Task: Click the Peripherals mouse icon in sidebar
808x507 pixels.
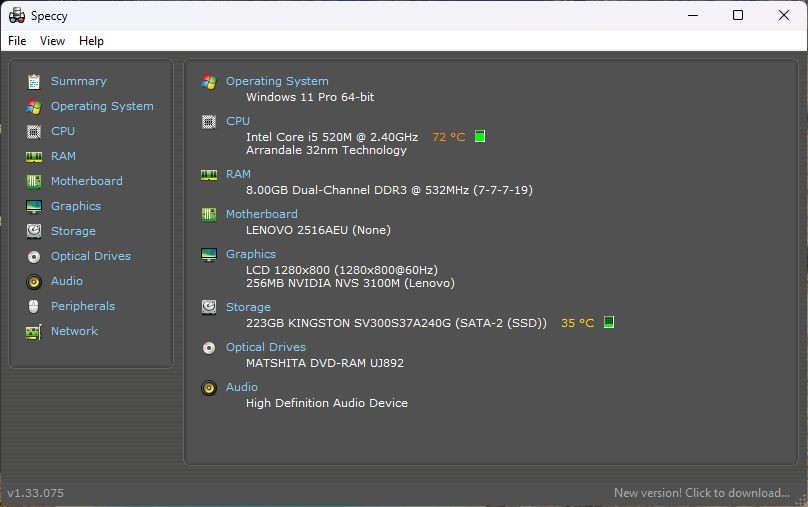Action: pos(34,307)
